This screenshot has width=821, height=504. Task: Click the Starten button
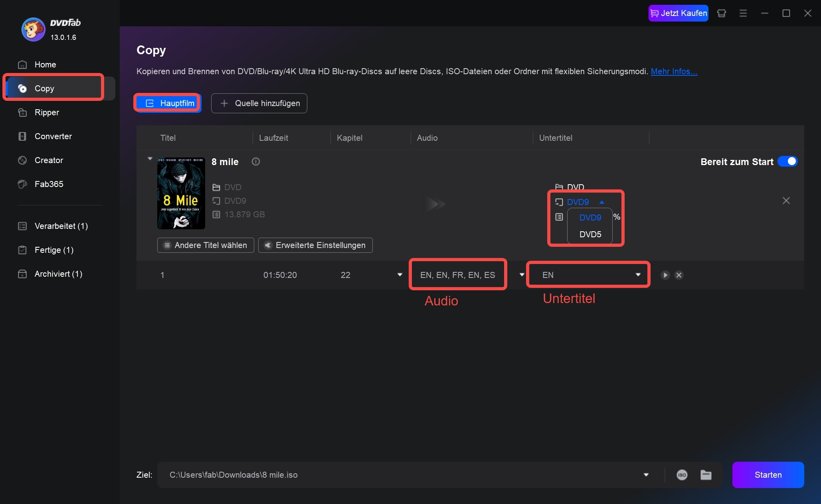tap(768, 475)
